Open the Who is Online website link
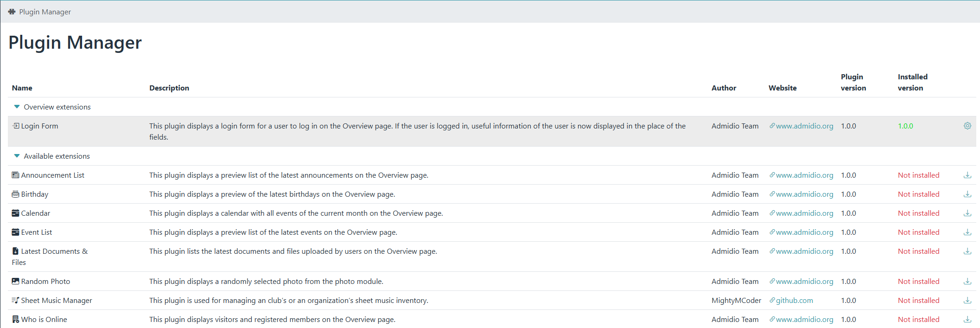980x328 pixels. pos(804,320)
